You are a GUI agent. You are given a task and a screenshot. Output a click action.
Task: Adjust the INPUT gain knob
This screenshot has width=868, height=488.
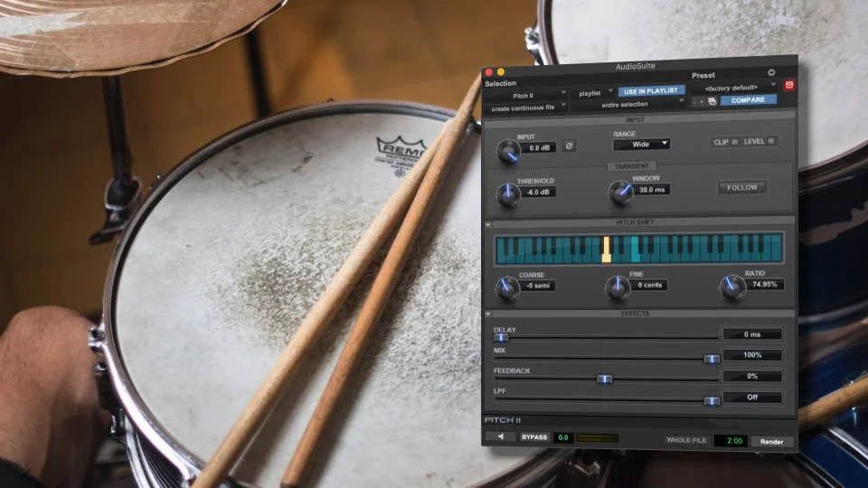click(x=507, y=151)
